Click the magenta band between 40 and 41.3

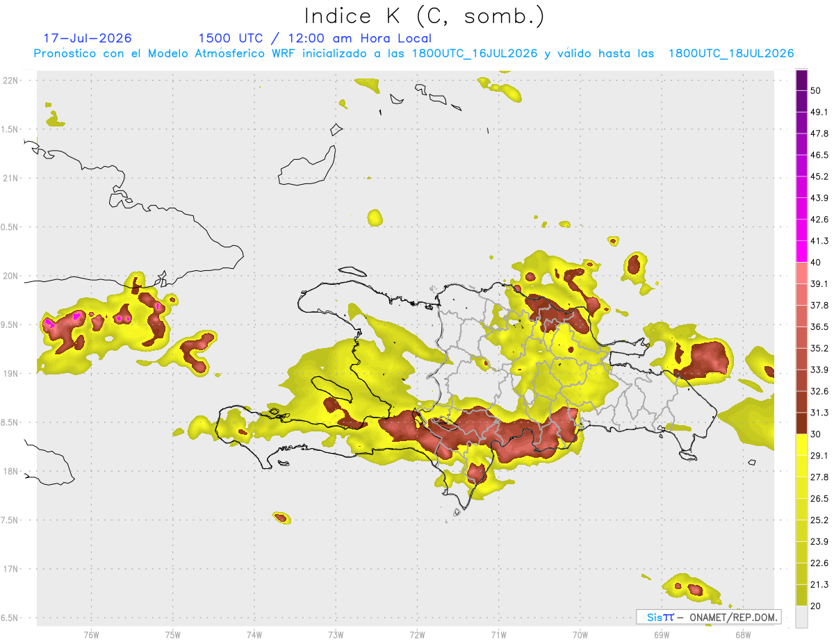(801, 251)
